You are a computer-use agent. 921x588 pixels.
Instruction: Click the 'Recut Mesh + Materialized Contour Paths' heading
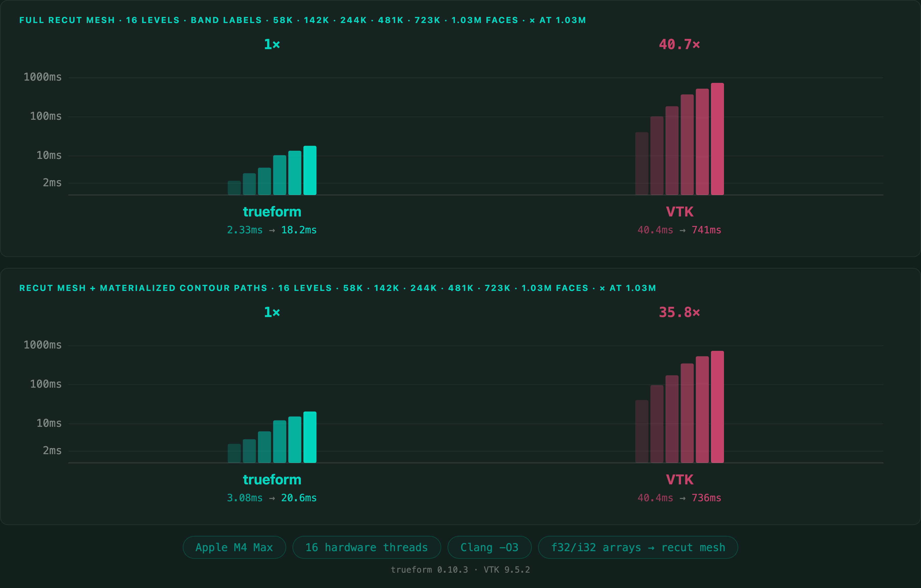pyautogui.click(x=338, y=288)
